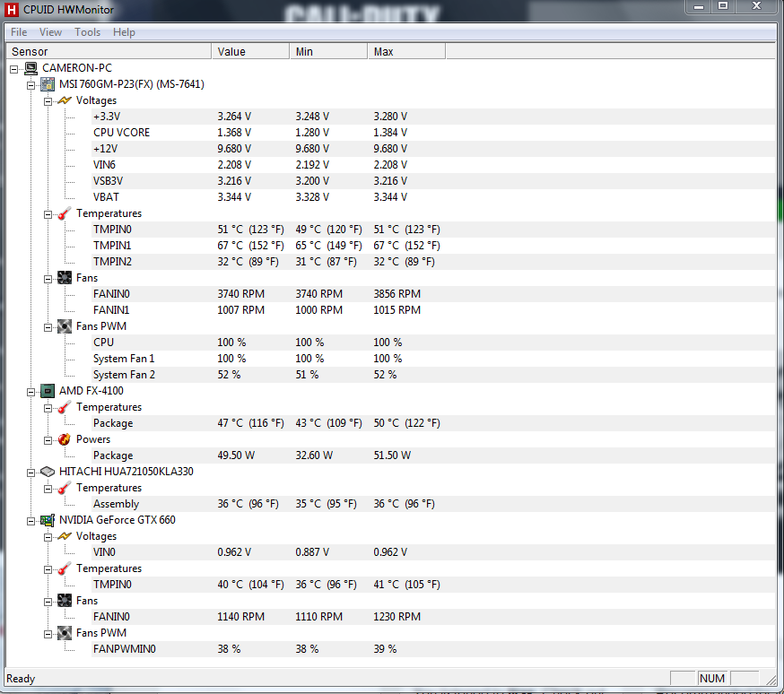Click the GTX 660 Temperatures thermometer icon
The image size is (784, 694).
[x=65, y=568]
